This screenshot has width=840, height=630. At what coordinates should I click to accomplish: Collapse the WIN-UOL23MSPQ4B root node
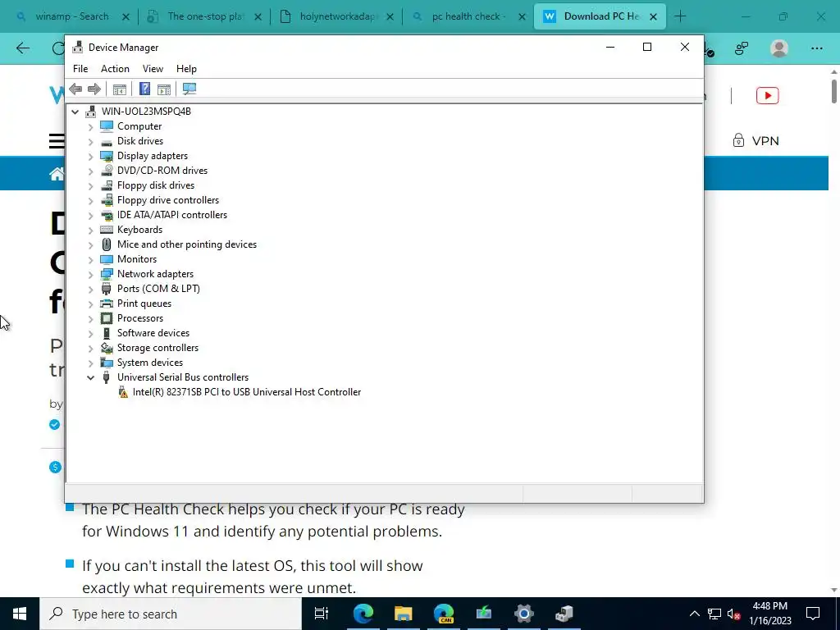point(75,112)
